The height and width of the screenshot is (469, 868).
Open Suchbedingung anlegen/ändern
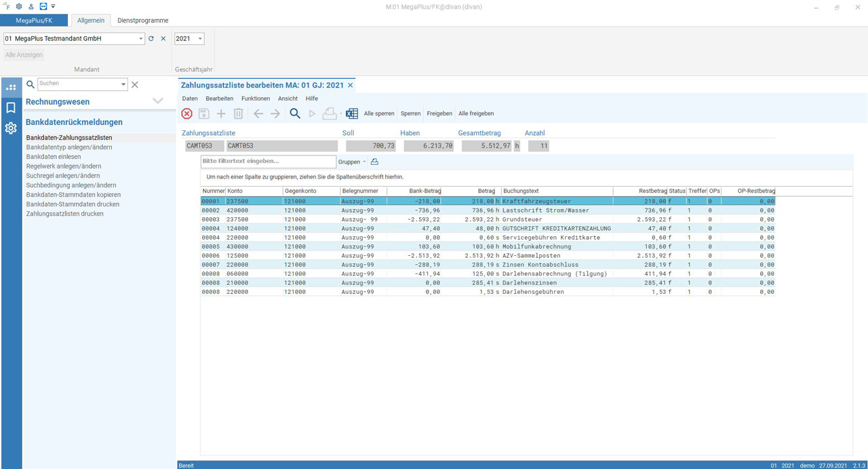coord(71,185)
